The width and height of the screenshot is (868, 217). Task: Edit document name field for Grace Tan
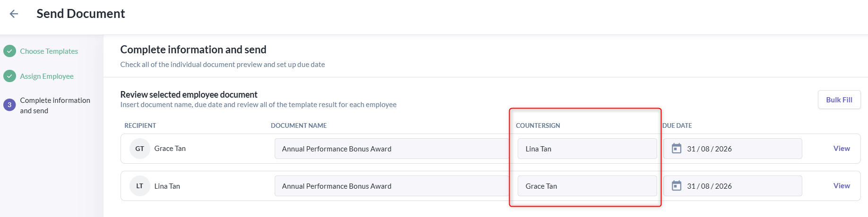point(391,149)
